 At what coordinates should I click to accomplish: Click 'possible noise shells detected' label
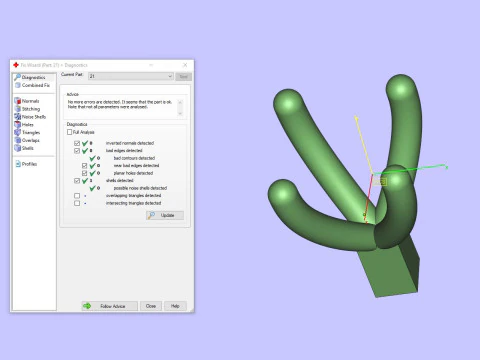point(140,188)
